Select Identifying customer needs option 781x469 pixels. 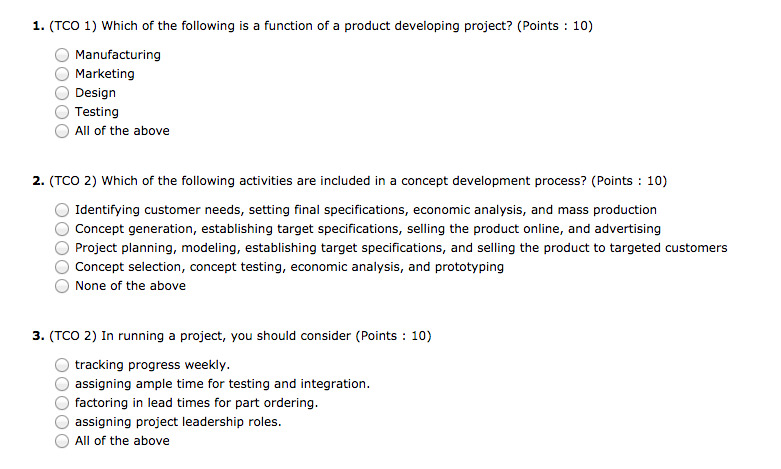pos(62,210)
